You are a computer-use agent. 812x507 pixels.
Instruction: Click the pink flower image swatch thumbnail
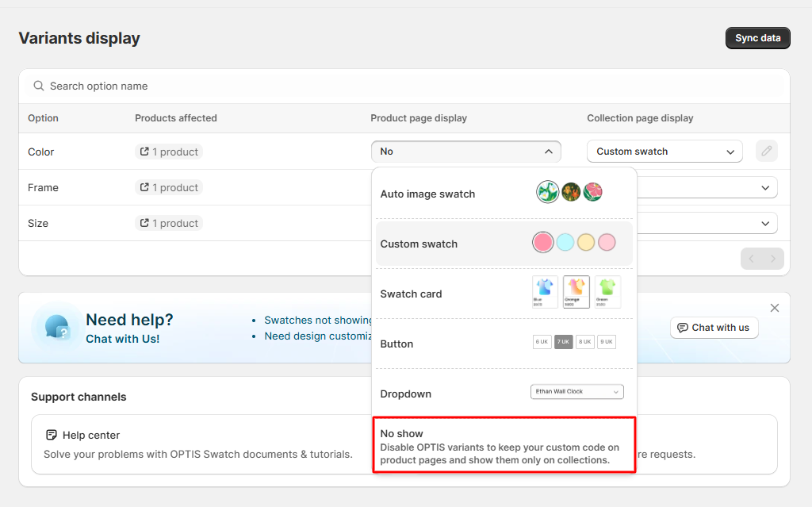pos(593,192)
